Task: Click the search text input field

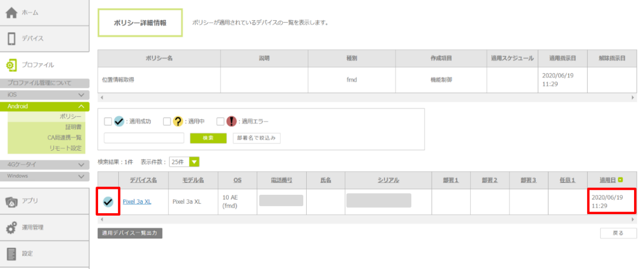Action: tap(144, 138)
